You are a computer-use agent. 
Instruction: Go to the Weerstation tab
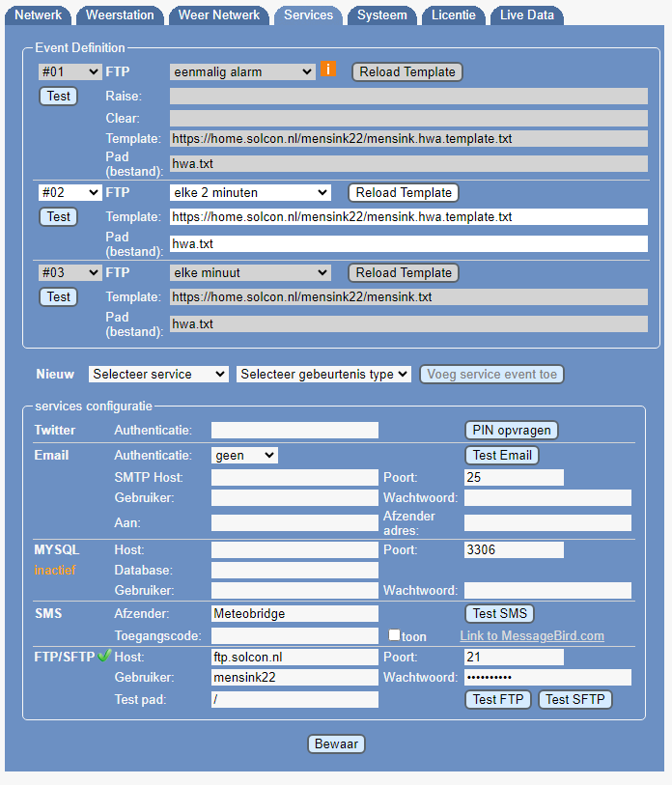(120, 15)
